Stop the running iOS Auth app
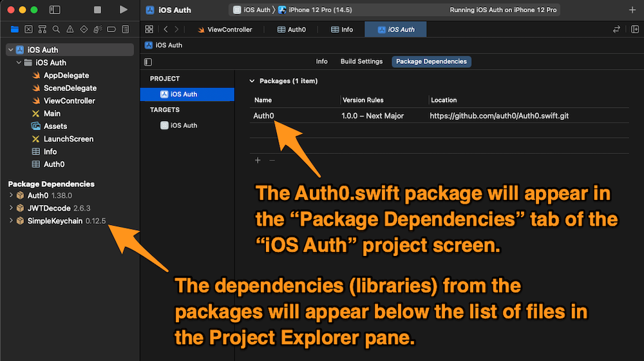The width and height of the screenshot is (644, 361). (97, 10)
